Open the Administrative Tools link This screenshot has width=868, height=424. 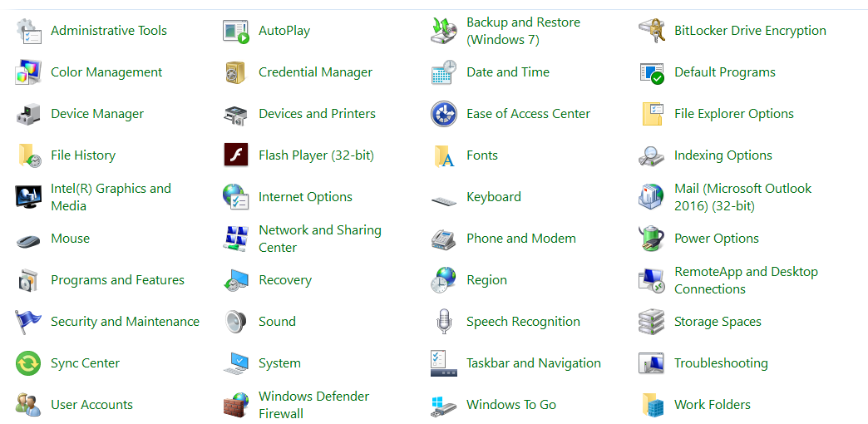(108, 31)
